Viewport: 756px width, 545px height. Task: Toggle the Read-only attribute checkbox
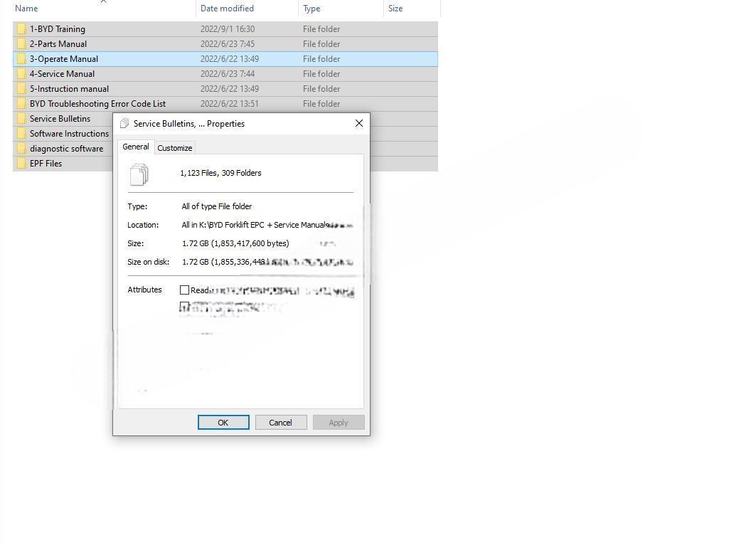[184, 290]
